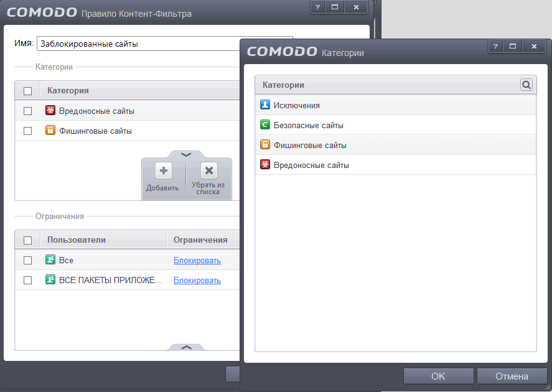Check the Фишинговые сайты category checkbox
Image resolution: width=552 pixels, height=392 pixels.
coord(27,130)
